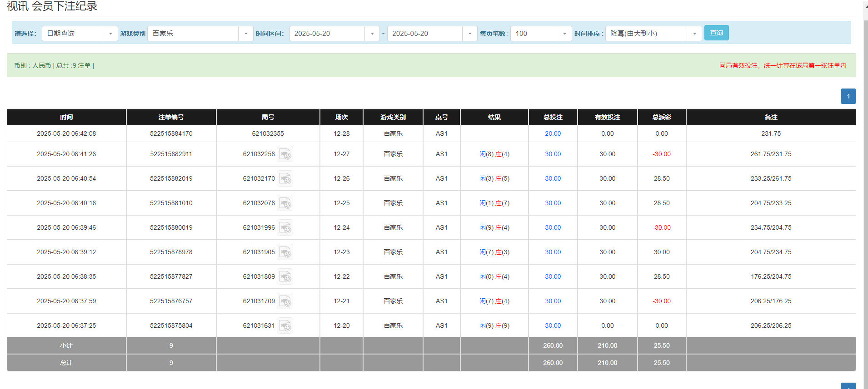Expand the 日期查询 query type dropdown

pyautogui.click(x=110, y=34)
